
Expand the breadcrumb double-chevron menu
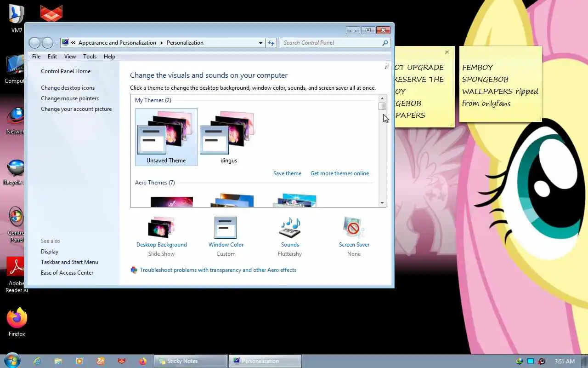pyautogui.click(x=73, y=43)
